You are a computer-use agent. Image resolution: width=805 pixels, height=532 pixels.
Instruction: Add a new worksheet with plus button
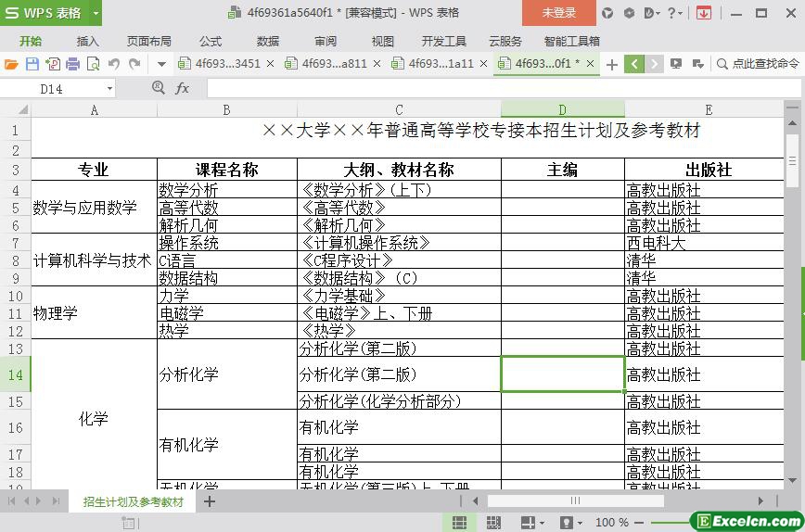[210, 501]
